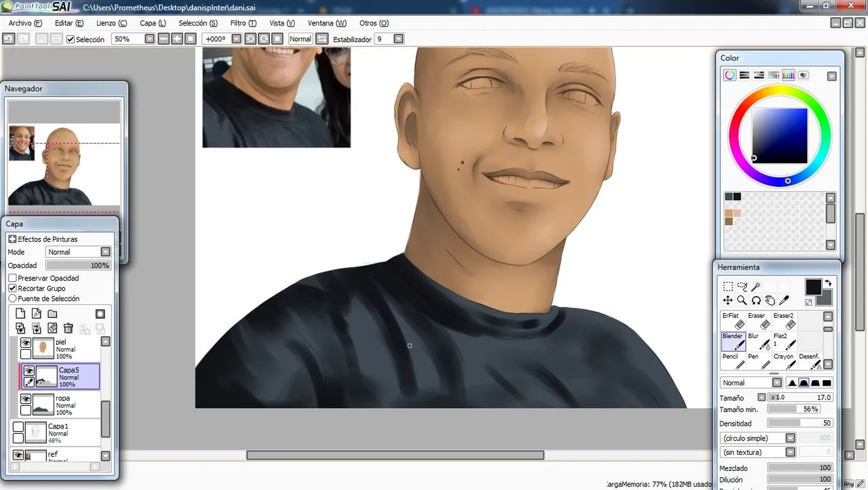The width and height of the screenshot is (868, 490).
Task: Hide the ref layer
Action: (x=18, y=455)
